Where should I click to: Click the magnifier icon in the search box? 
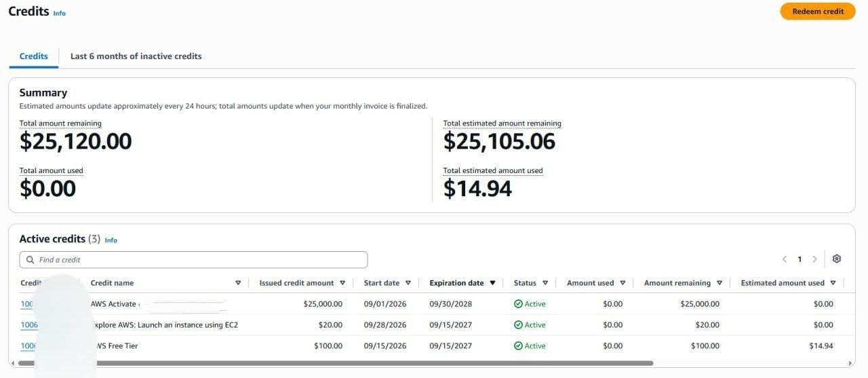(31, 260)
